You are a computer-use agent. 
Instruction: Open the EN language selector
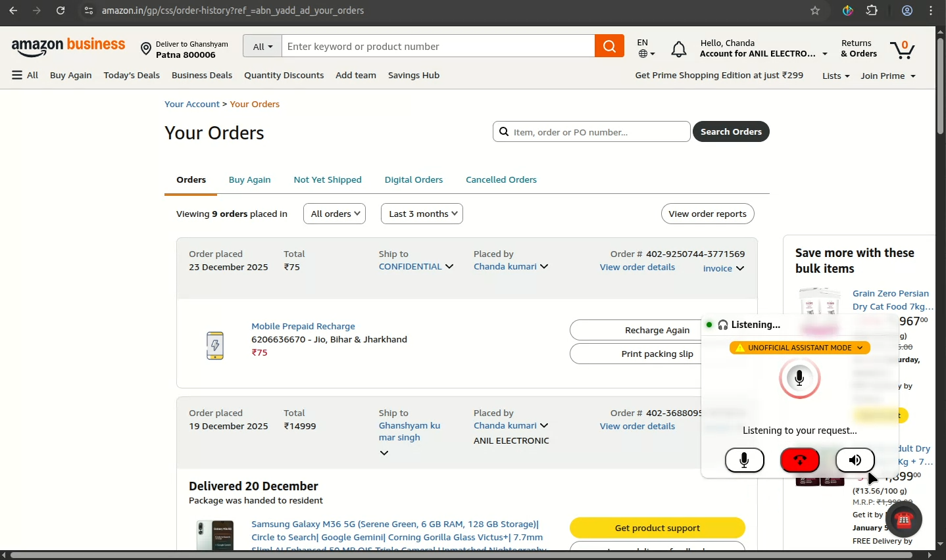point(647,48)
